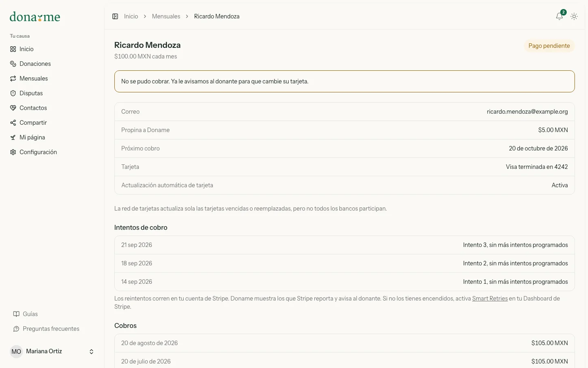588x368 pixels.
Task: Open the notifications bell
Action: [559, 16]
